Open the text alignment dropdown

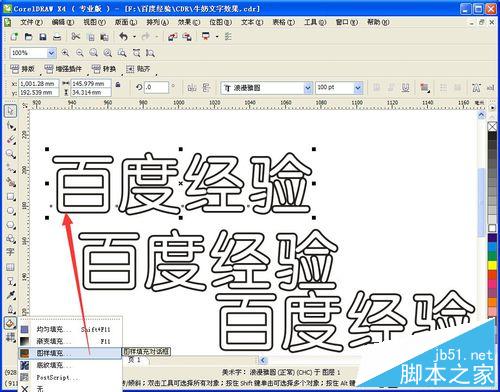pyautogui.click(x=424, y=88)
